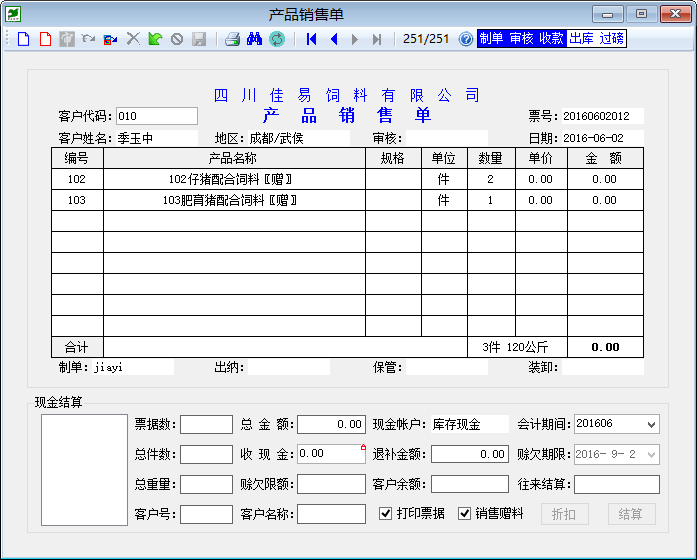Screen dimensions: 697x560
Task: Click the 往来结算 input field
Action: [617, 484]
